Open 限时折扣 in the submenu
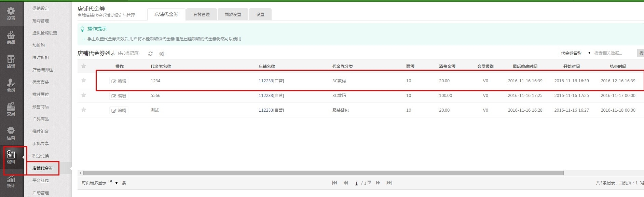 [x=41, y=58]
